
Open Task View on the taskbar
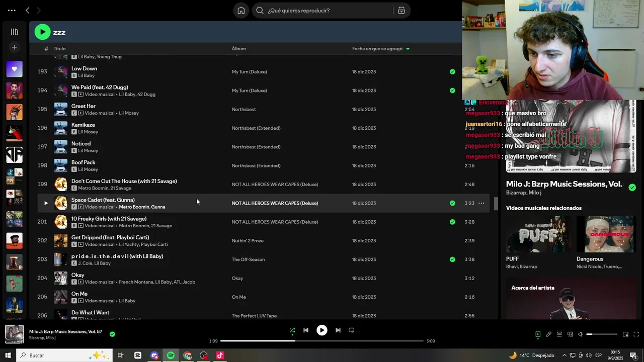(x=121, y=355)
